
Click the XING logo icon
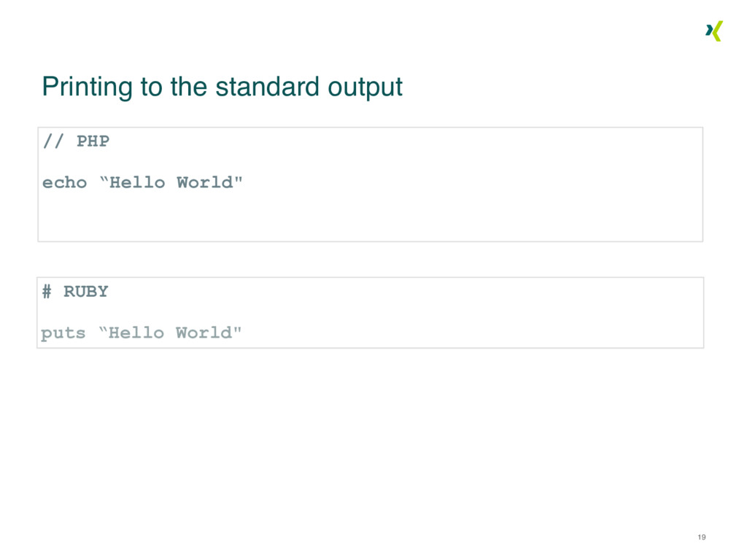coord(713,31)
